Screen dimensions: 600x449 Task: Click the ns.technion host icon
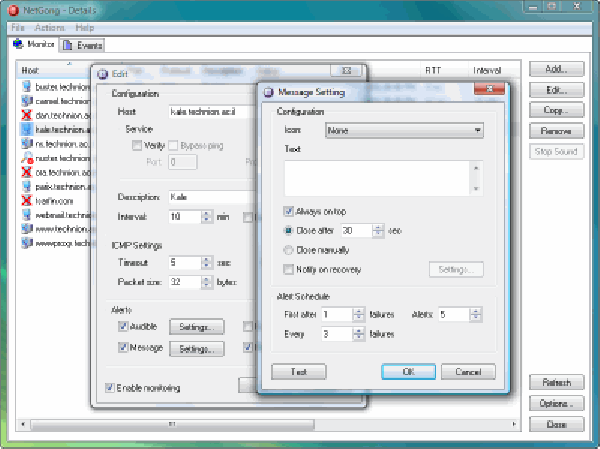click(26, 144)
